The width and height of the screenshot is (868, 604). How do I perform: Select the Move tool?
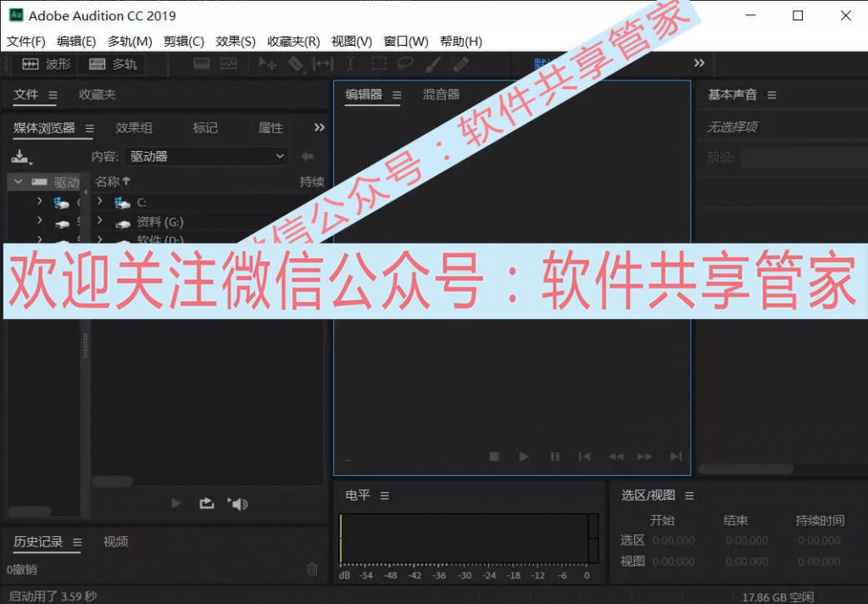[x=267, y=64]
